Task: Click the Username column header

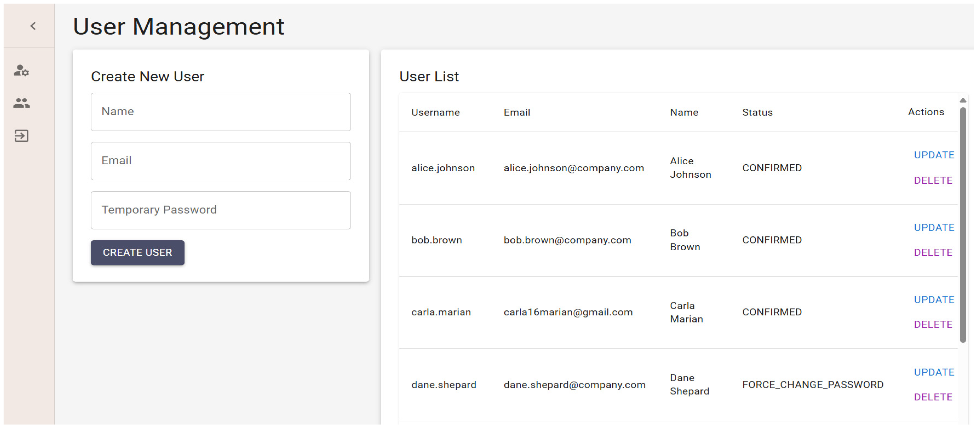Action: coord(435,113)
